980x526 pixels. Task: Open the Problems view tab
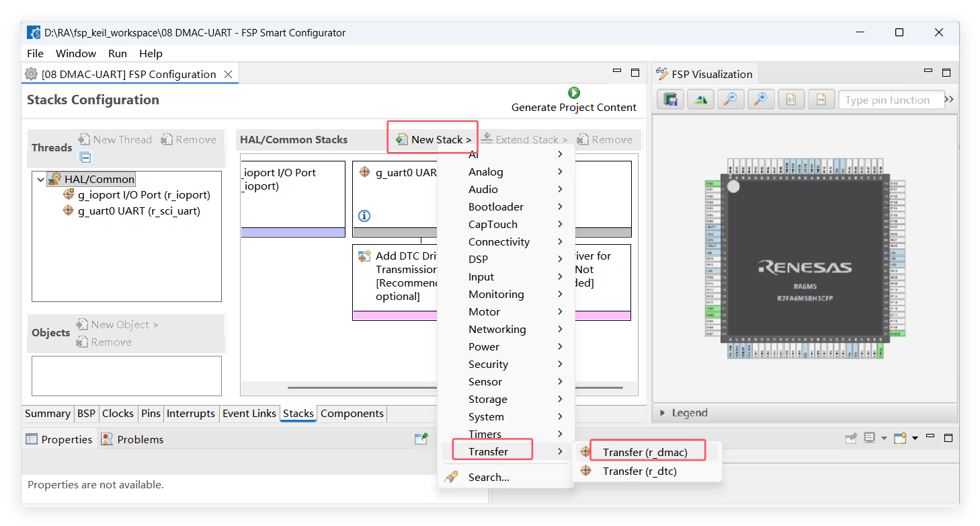(x=133, y=439)
